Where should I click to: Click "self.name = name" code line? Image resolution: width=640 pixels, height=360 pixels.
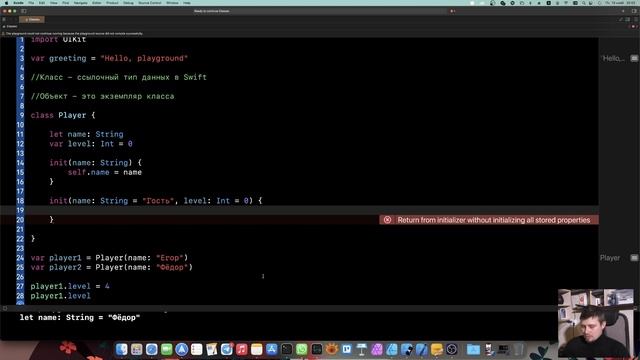click(x=104, y=172)
